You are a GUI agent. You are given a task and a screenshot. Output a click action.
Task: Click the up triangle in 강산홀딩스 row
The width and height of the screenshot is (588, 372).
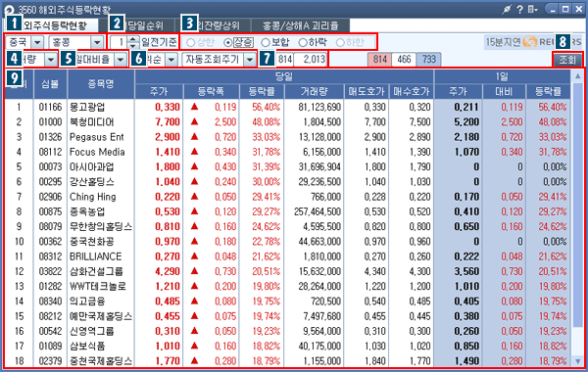click(194, 182)
